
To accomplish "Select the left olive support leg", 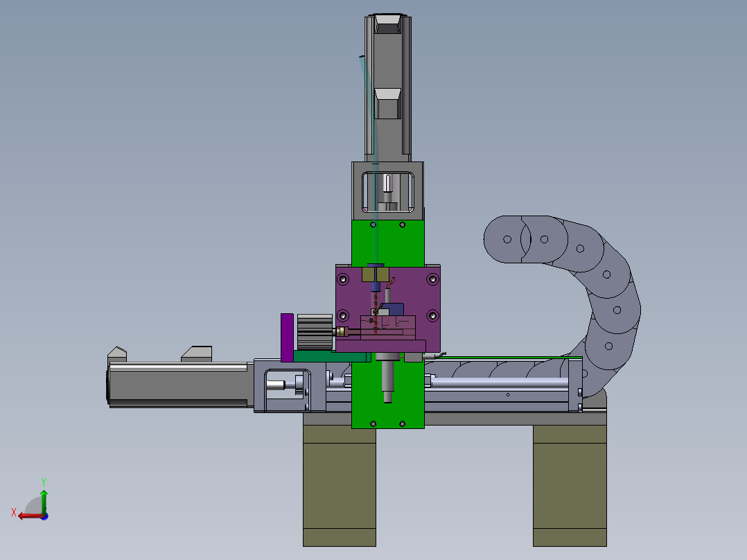I will click(x=340, y=485).
